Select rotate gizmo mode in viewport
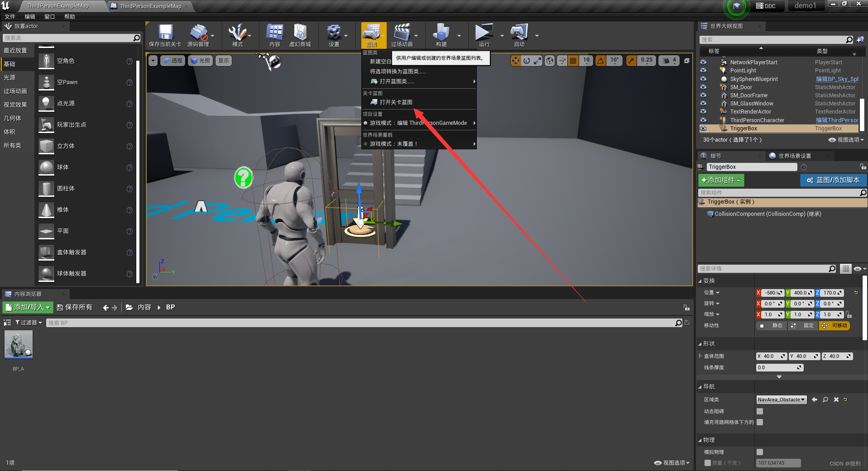 [x=527, y=61]
